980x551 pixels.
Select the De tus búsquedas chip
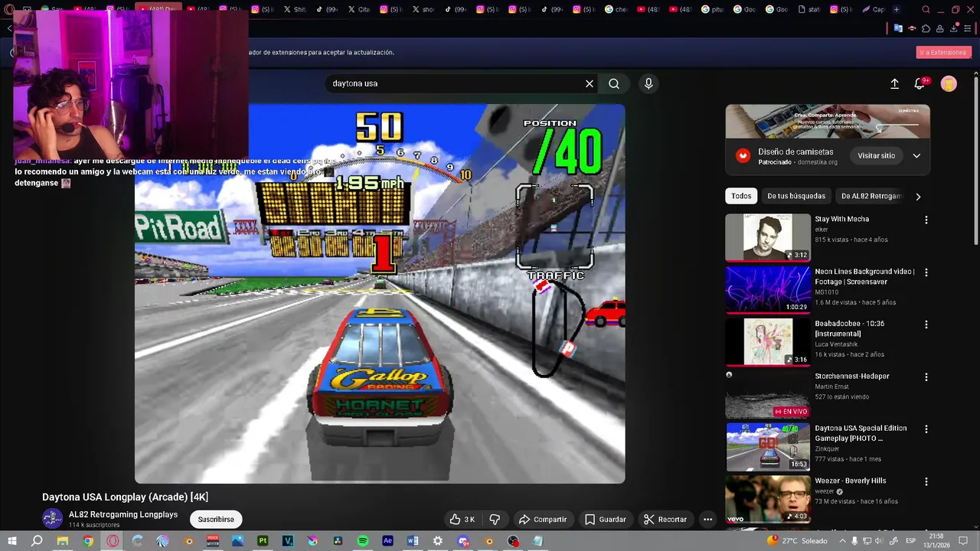pyautogui.click(x=796, y=196)
